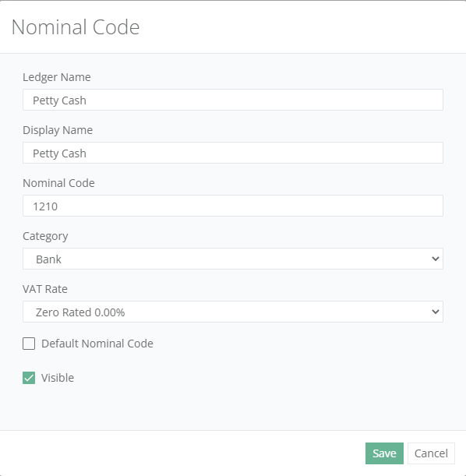Screen dimensions: 466x476
Task: Open the Category dropdown showing Bank
Action: click(x=233, y=259)
